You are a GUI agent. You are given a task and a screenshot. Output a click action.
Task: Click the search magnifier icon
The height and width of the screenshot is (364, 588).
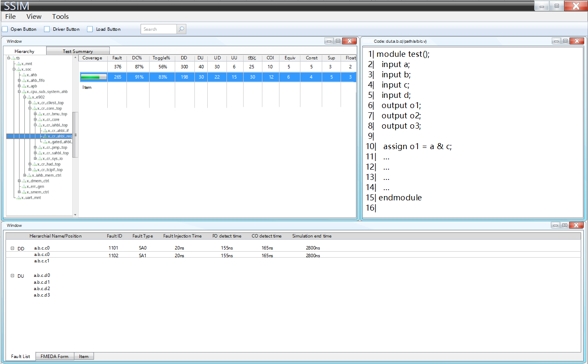(181, 29)
